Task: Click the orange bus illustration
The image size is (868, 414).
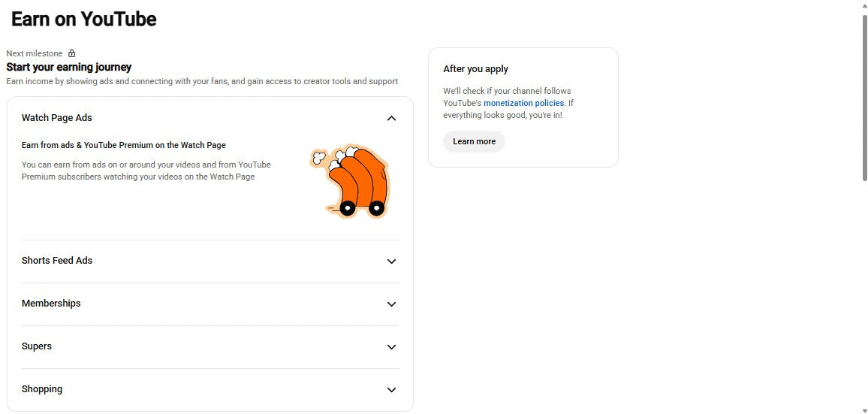Action: point(349,181)
